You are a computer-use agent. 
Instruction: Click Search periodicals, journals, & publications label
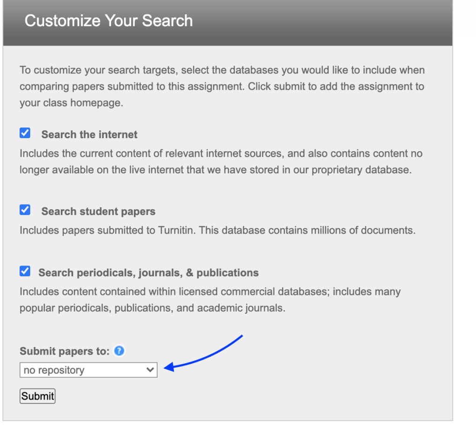148,273
